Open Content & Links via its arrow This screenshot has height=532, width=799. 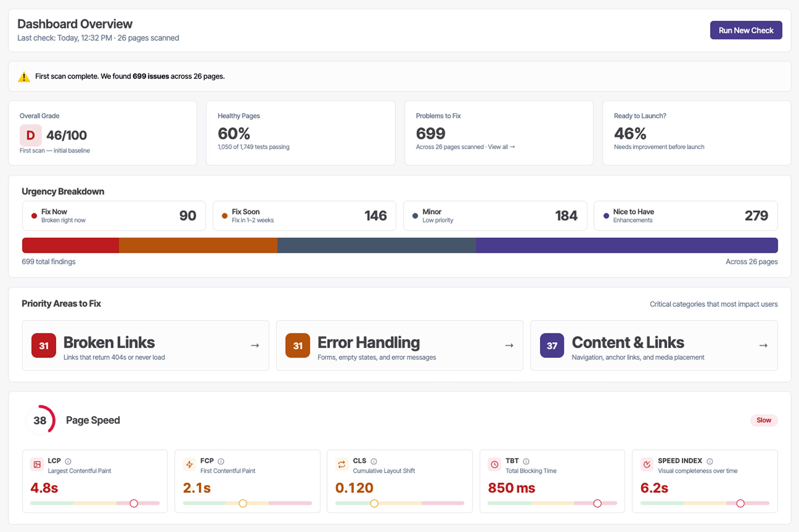763,345
